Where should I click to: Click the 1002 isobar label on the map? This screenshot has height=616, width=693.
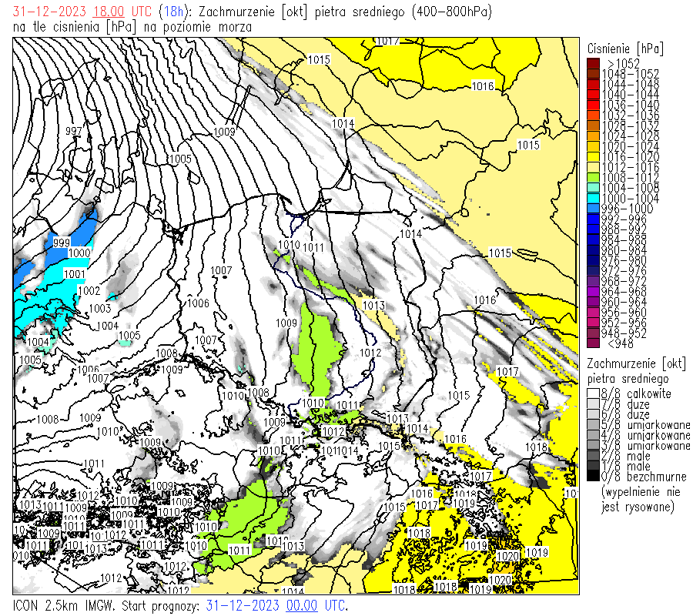click(89, 291)
